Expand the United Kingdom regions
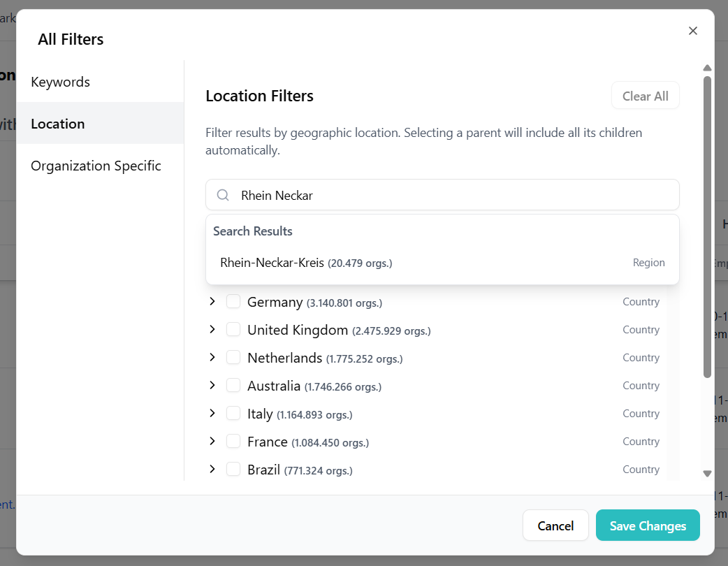This screenshot has width=728, height=566. click(x=212, y=330)
